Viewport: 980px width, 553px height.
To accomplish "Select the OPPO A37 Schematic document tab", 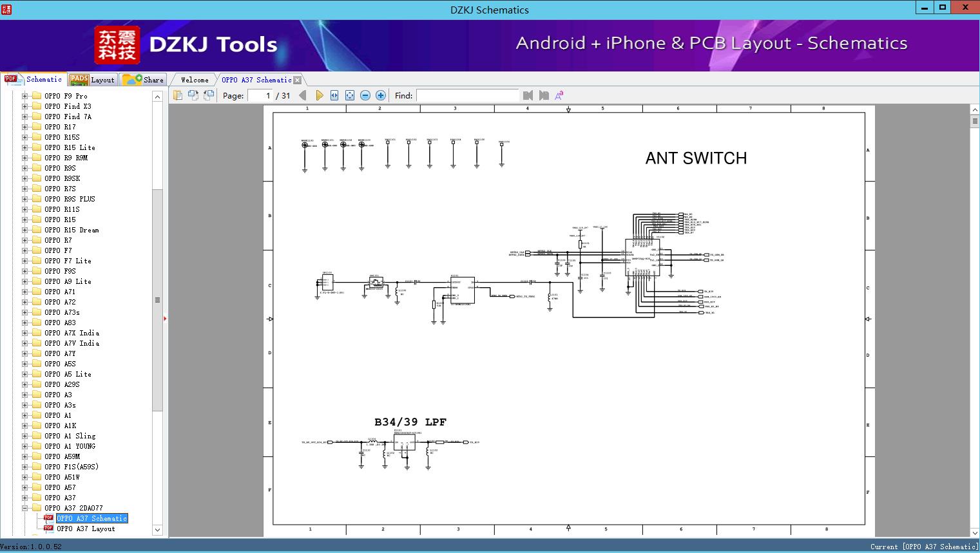I will coord(256,80).
